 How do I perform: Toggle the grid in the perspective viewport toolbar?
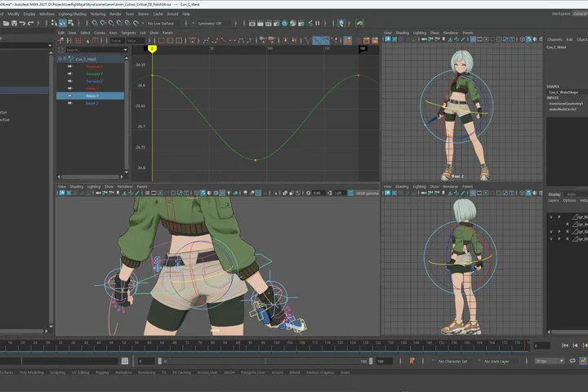148,193
